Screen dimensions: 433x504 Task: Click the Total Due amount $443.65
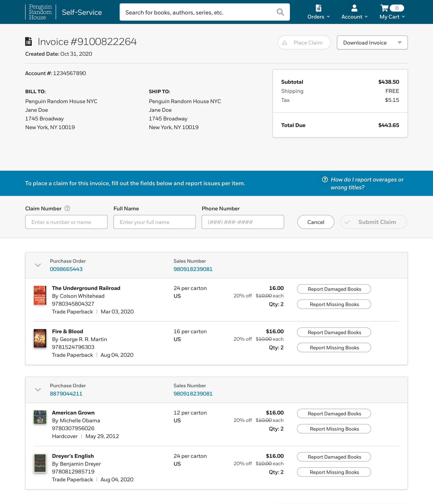(x=389, y=125)
